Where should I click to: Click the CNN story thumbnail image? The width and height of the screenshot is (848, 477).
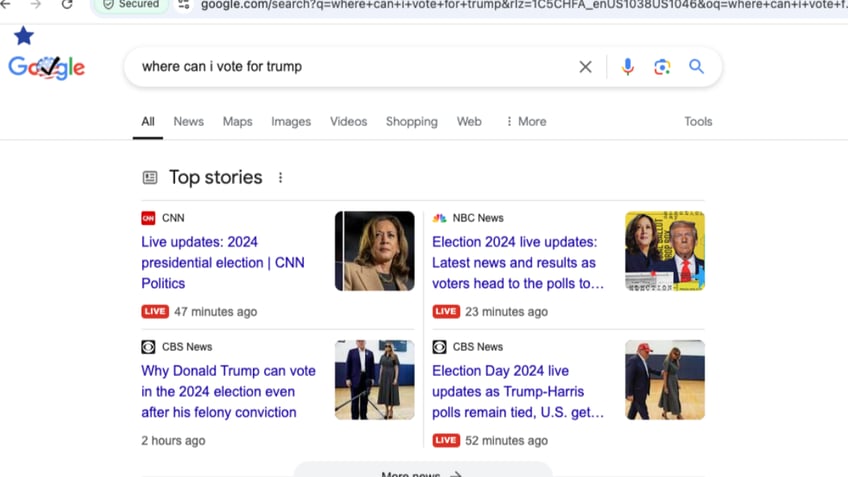tap(375, 251)
